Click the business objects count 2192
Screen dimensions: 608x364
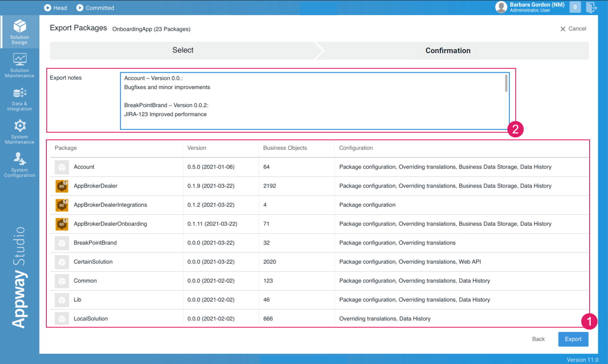(270, 186)
